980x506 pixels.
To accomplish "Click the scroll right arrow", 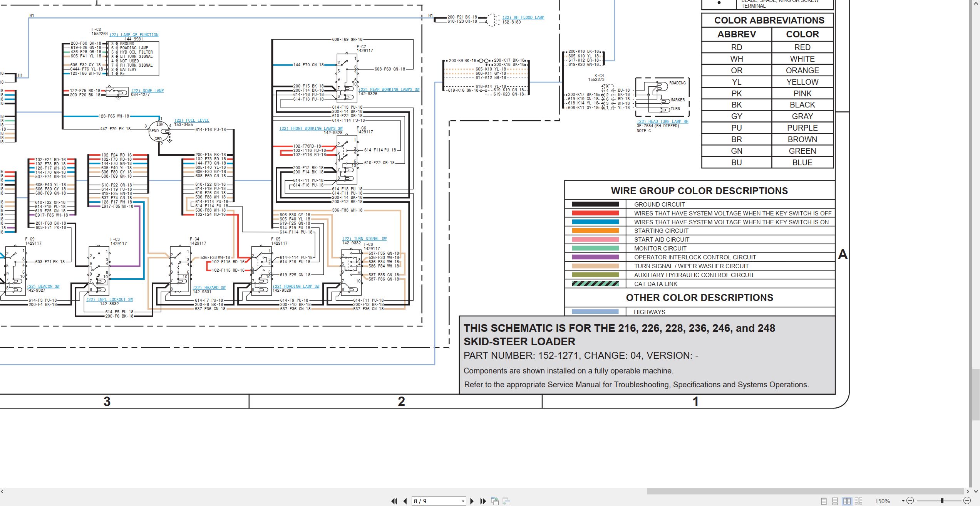I will tap(968, 491).
